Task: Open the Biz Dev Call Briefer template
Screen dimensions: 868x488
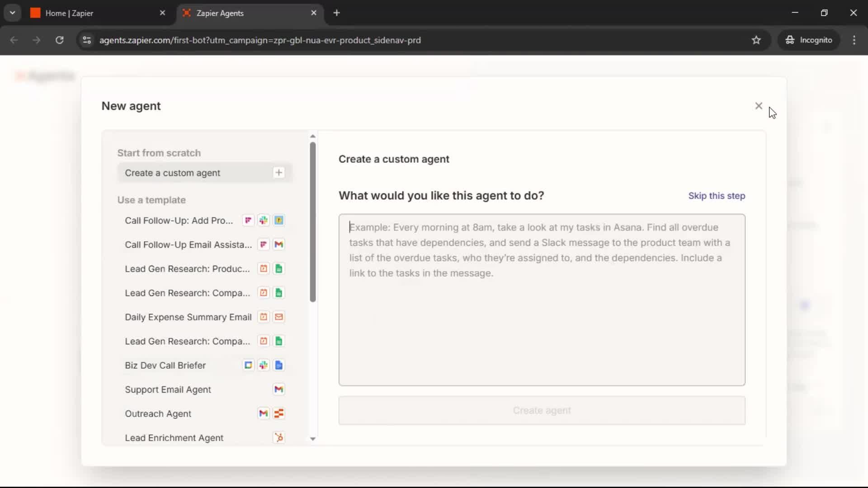Action: click(x=205, y=365)
